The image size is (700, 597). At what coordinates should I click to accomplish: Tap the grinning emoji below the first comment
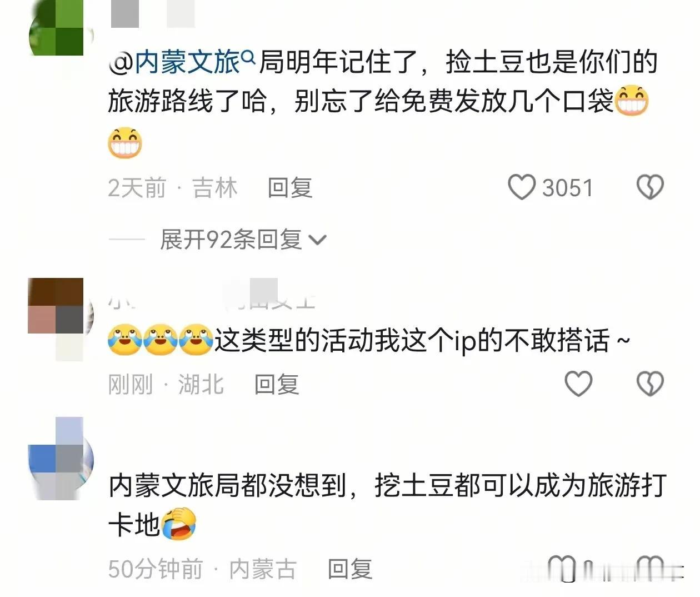coord(125,142)
